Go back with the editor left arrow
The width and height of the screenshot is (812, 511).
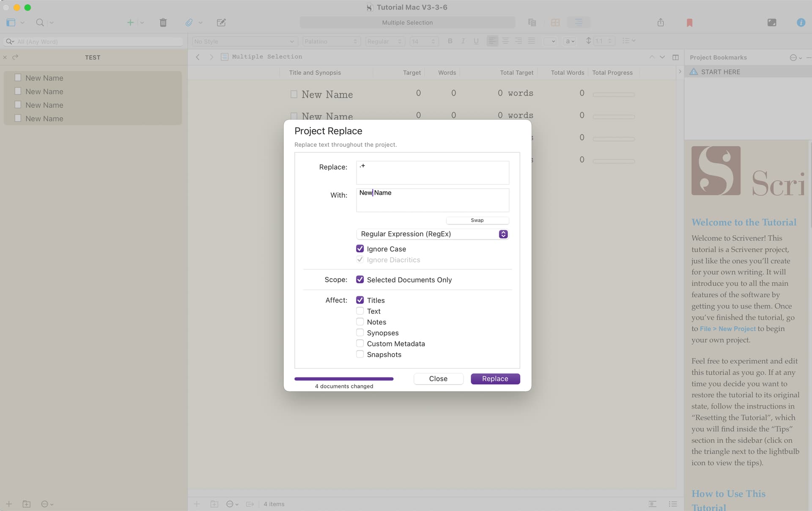(198, 57)
